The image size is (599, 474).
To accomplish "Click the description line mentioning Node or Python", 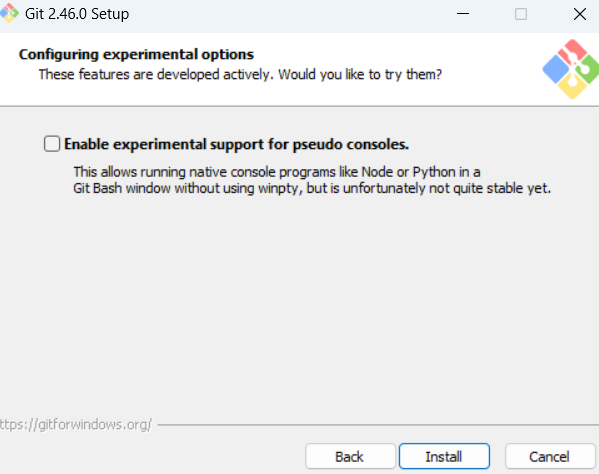I will tap(277, 172).
